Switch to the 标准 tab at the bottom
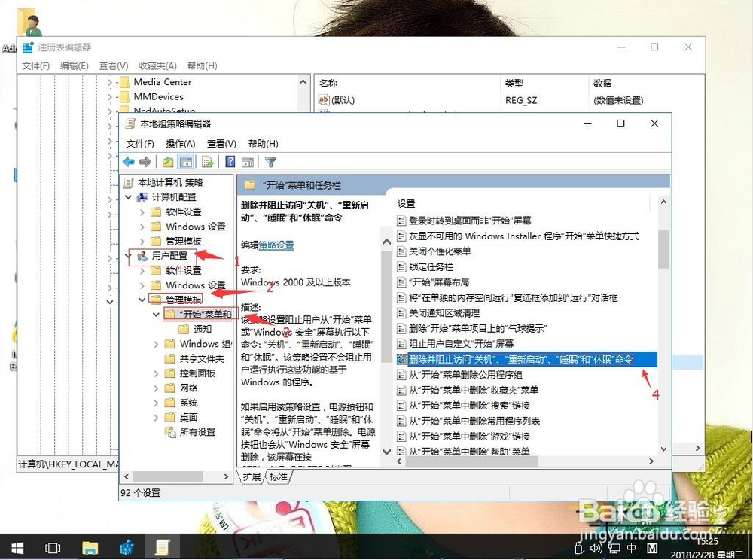This screenshot has width=753, height=560. 279,476
